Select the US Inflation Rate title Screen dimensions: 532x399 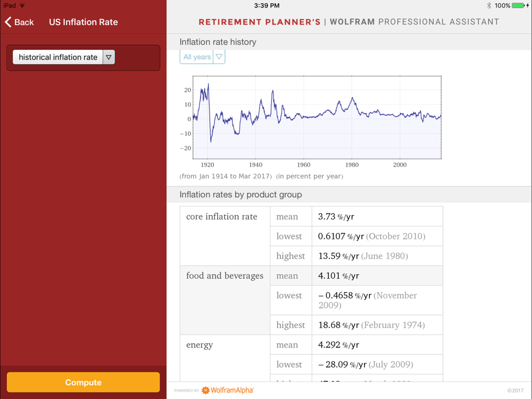click(x=84, y=22)
